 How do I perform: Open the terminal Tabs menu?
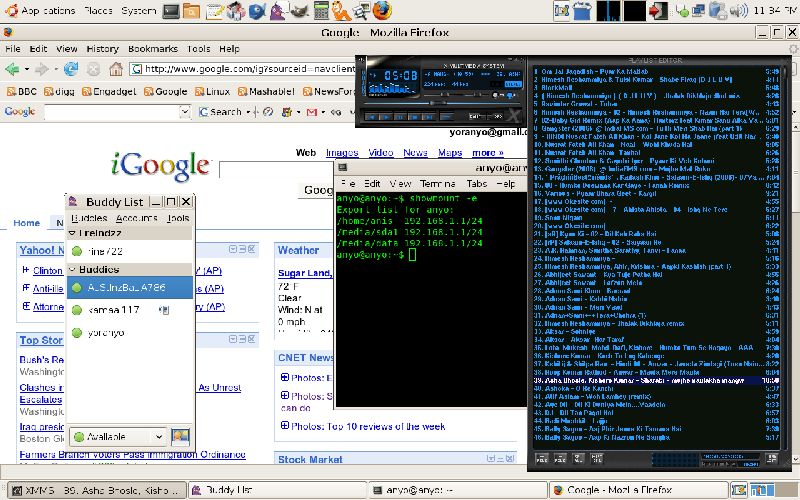477,184
